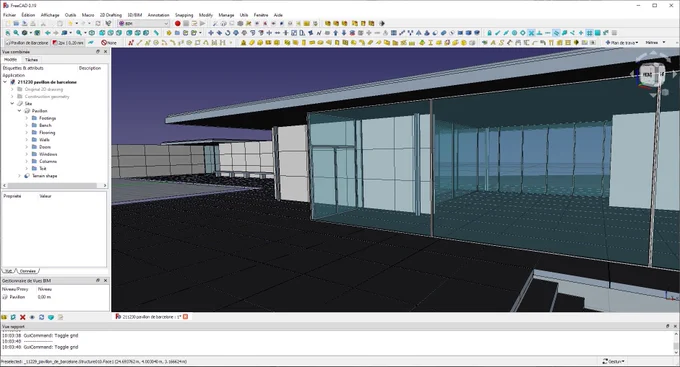Click the red X delete icon in BIM views panel
The width and height of the screenshot is (680, 367).
pyautogui.click(x=23, y=317)
